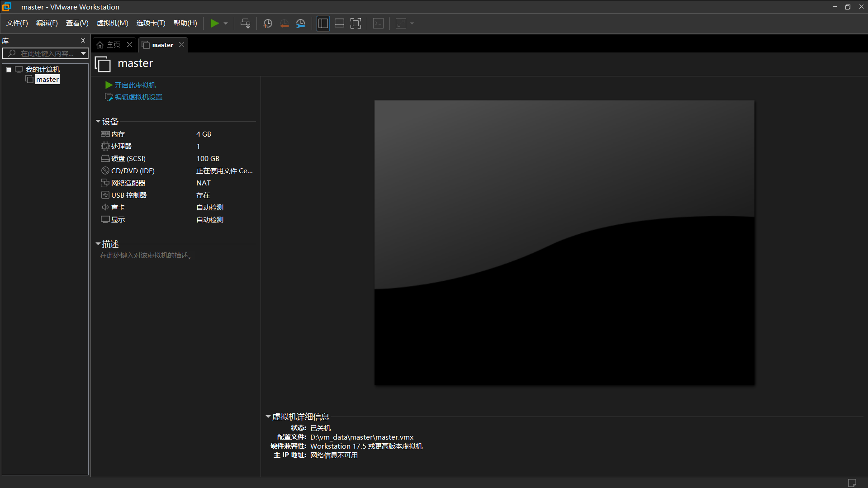Click the NAT network value
Image resolution: width=868 pixels, height=488 pixels.
[204, 183]
